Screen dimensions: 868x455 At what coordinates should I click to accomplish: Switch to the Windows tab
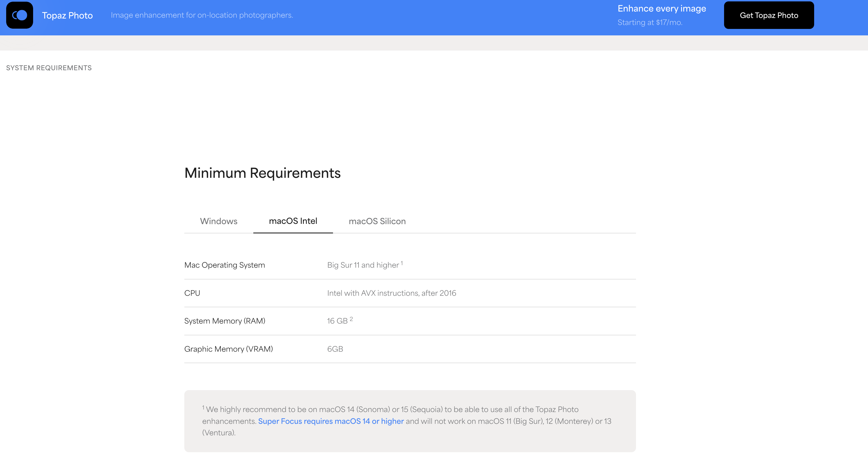point(218,221)
